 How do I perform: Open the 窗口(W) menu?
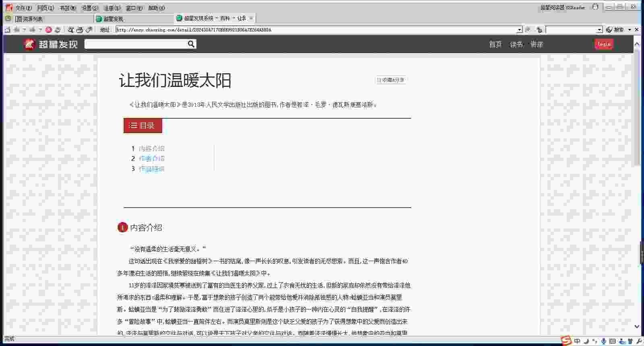click(134, 8)
